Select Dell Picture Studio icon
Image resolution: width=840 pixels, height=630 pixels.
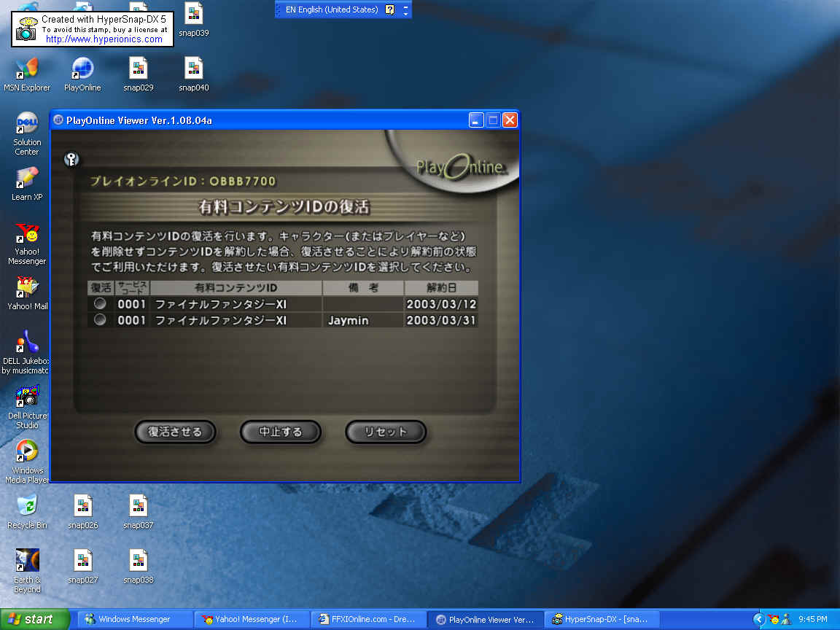point(27,407)
